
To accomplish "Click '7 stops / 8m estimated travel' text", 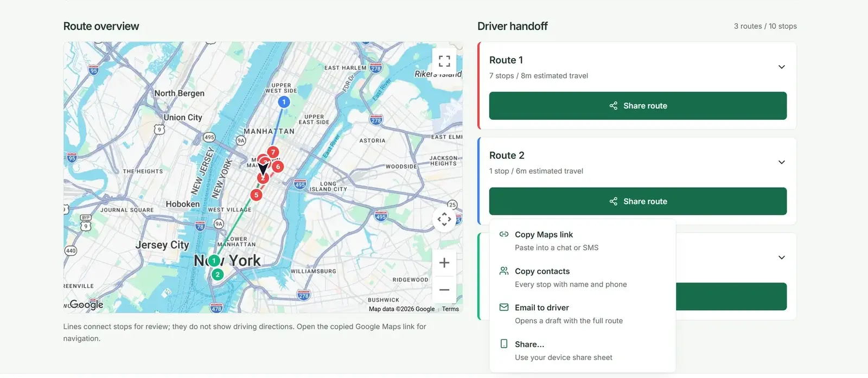I will tap(539, 76).
